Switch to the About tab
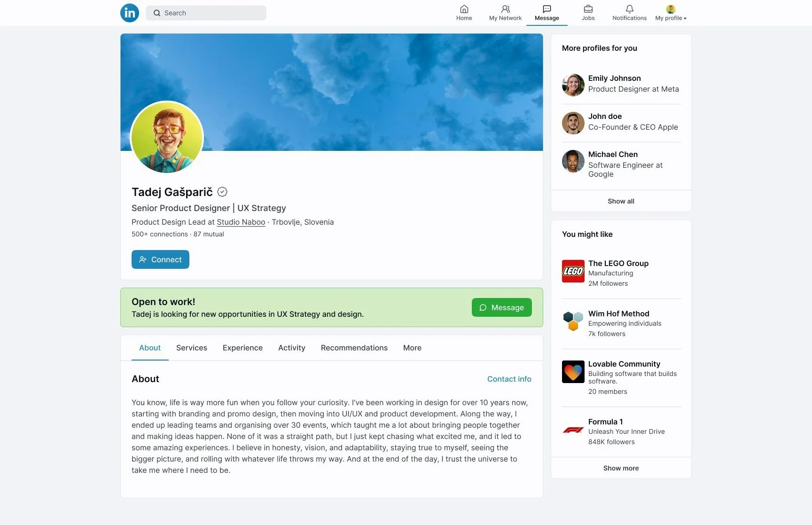The height and width of the screenshot is (525, 812). coord(150,348)
